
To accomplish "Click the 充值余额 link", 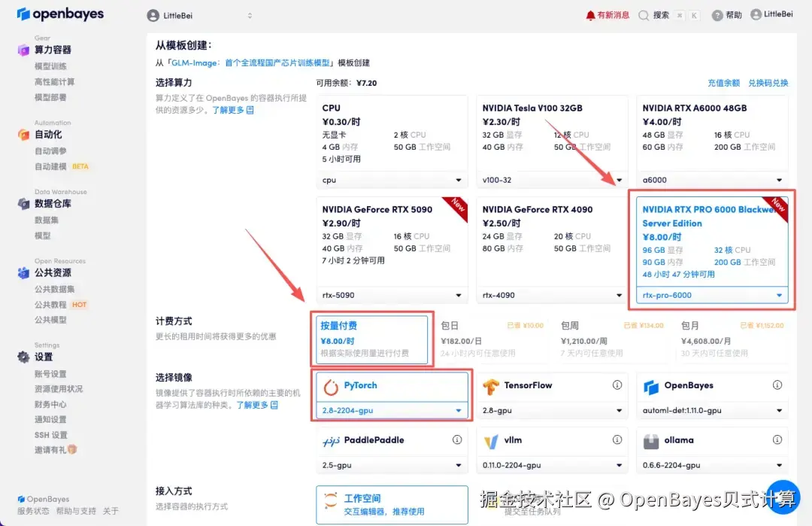I will pyautogui.click(x=723, y=83).
